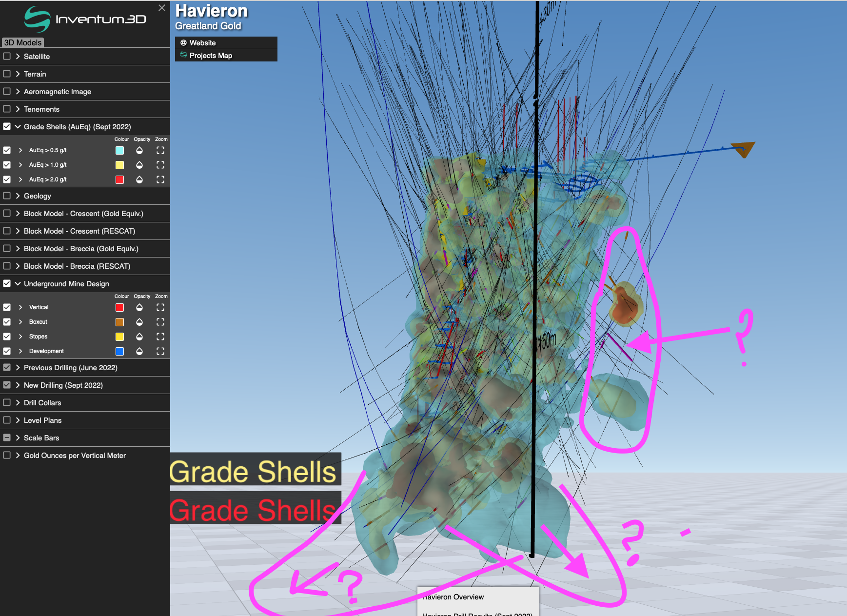The image size is (847, 616).
Task: Click the Projects Map swirl icon
Action: coord(183,55)
